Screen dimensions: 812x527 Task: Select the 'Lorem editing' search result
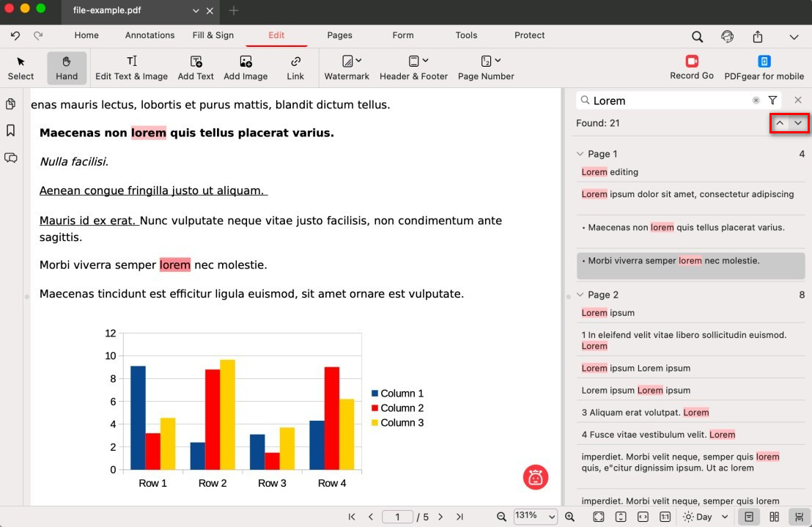click(x=610, y=172)
